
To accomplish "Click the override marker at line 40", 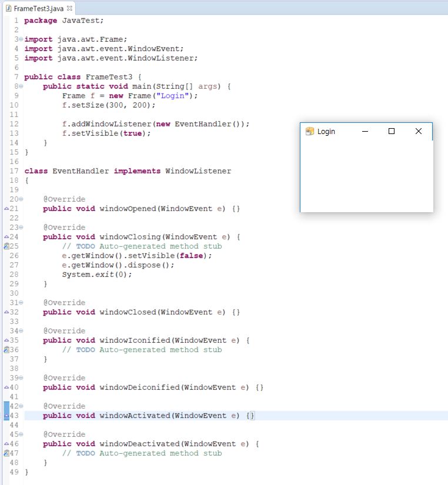I will [x=6, y=387].
